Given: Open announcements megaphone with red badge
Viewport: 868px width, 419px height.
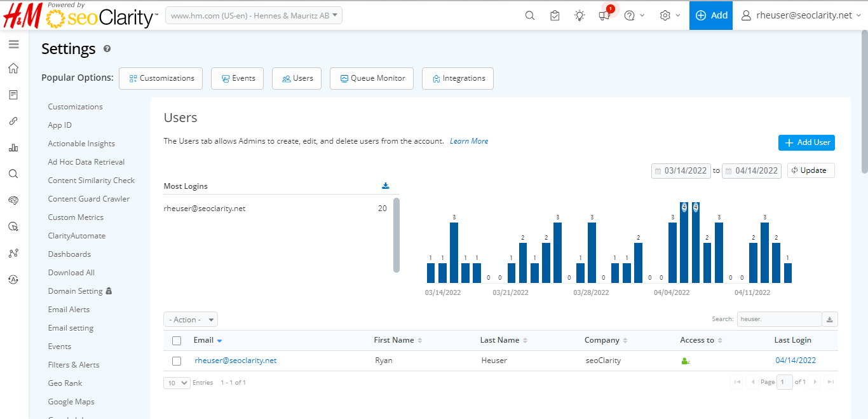Looking at the screenshot, I should [x=604, y=15].
